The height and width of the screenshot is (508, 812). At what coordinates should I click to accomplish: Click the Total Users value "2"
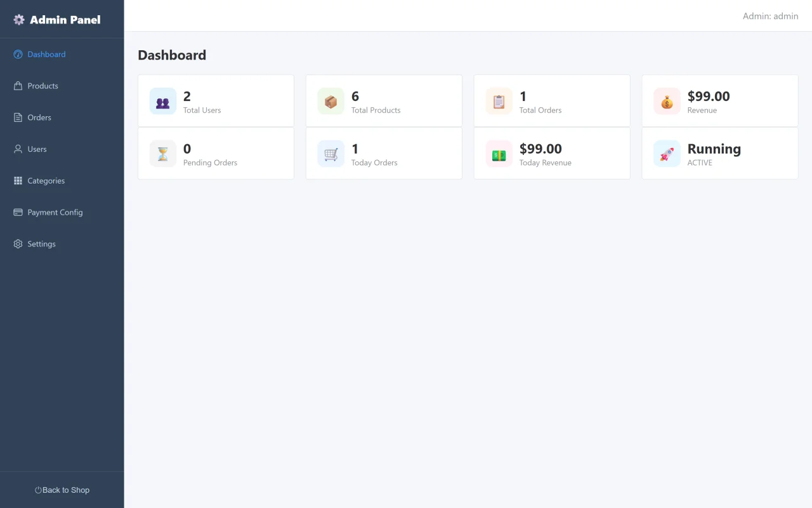tap(187, 97)
